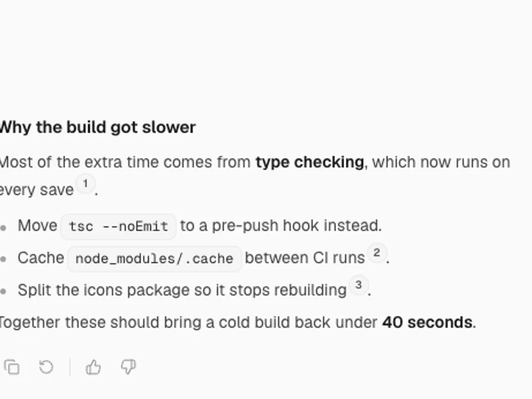This screenshot has height=399, width=532.
Task: Click the word 'Move' in first bullet
Action: coord(37,226)
